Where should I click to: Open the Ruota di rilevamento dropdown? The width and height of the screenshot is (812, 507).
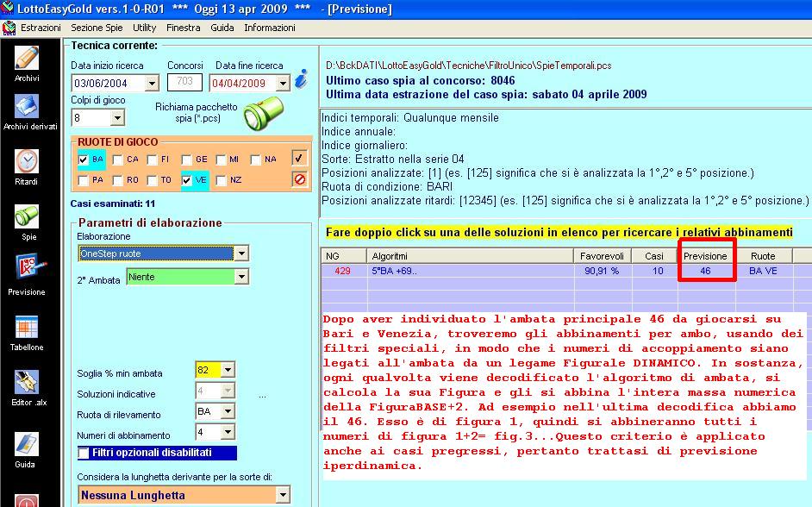228,411
